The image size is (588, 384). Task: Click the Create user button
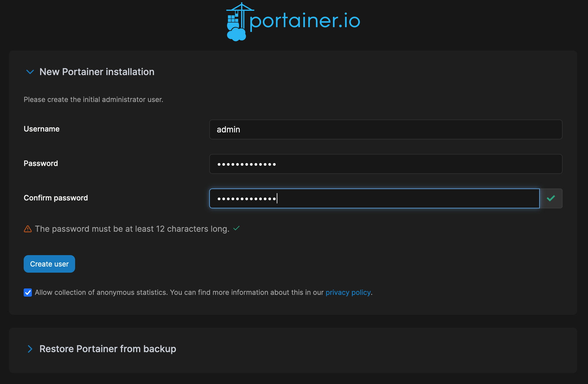pyautogui.click(x=49, y=264)
